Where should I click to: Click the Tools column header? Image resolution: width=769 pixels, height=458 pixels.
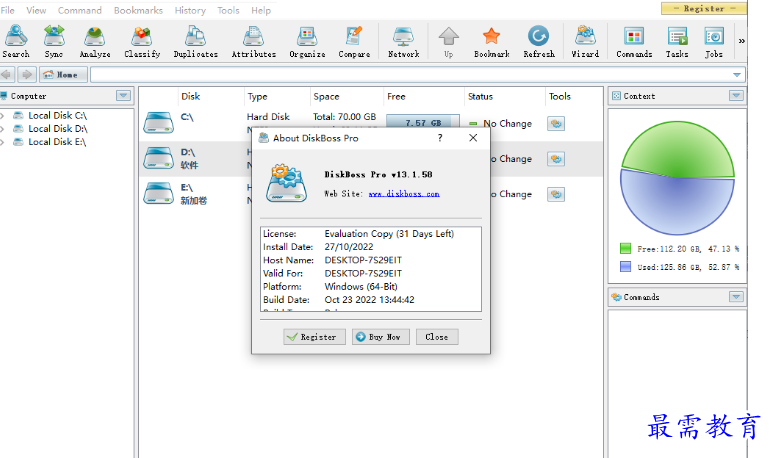tap(560, 97)
